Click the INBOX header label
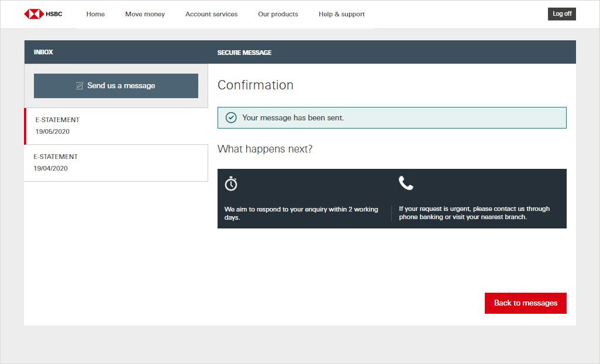 click(x=43, y=52)
